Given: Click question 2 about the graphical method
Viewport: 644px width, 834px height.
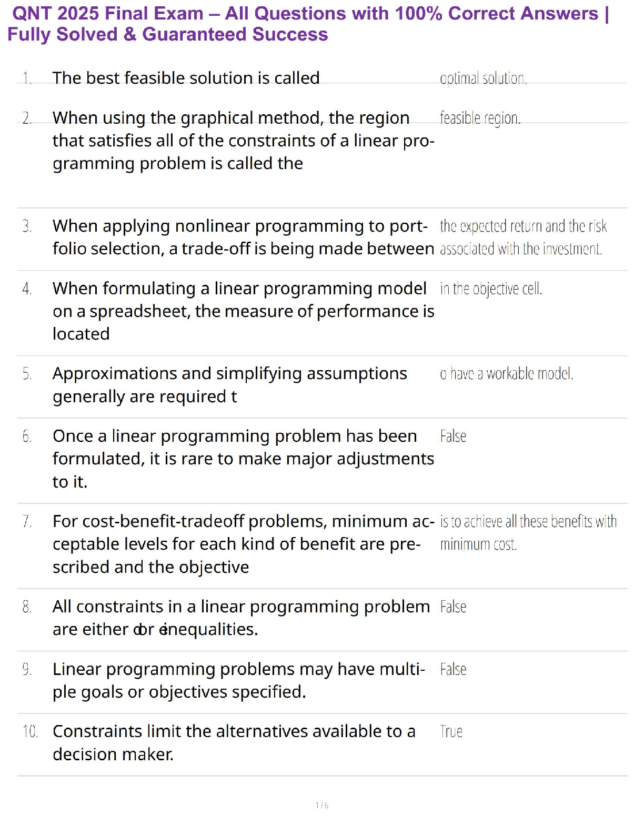Looking at the screenshot, I should point(243,141).
